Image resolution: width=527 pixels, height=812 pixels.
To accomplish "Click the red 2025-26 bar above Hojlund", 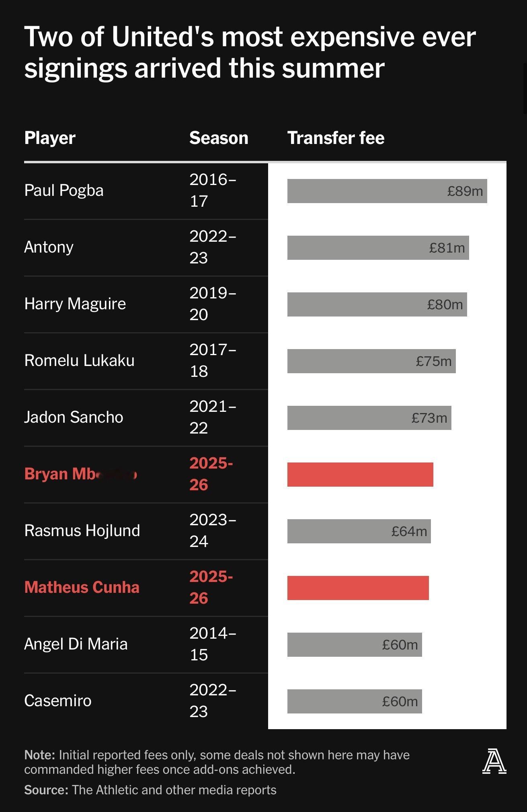I will pos(360,475).
